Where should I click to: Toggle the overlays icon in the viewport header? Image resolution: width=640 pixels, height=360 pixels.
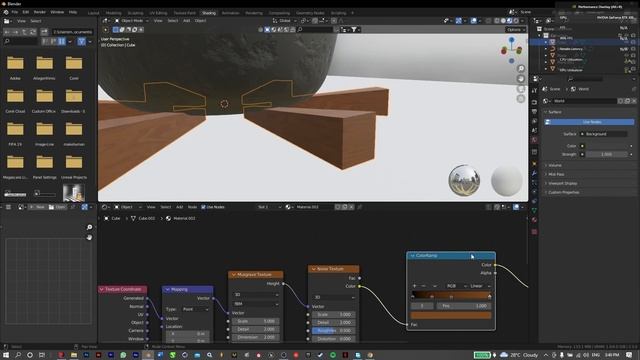pyautogui.click(x=473, y=20)
